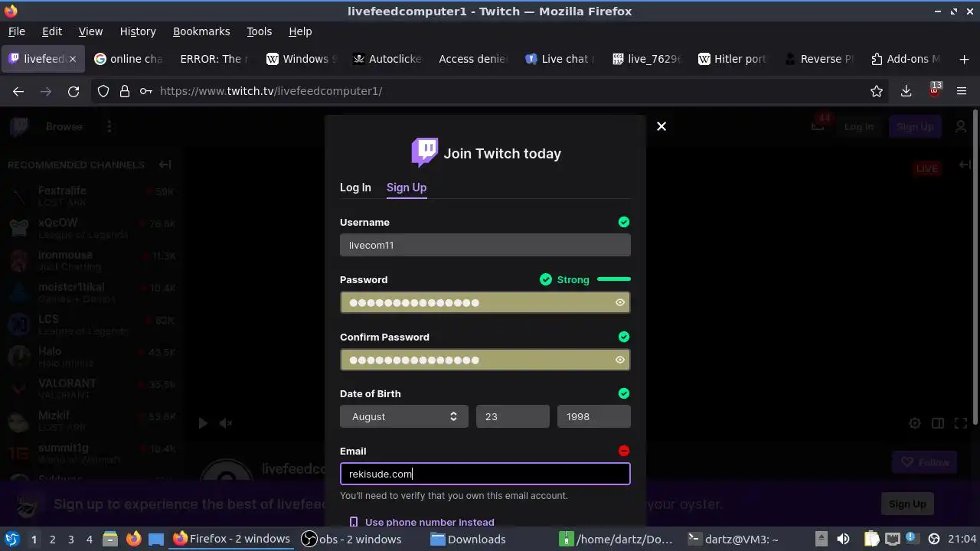Viewport: 980px width, 551px height.
Task: Open the Edit menu
Action: [x=52, y=31]
